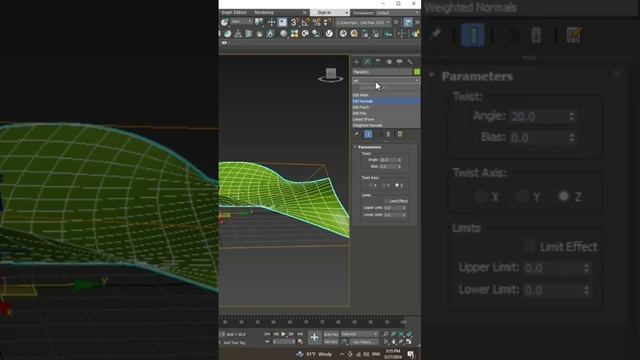Select the Y twist axis radio button

click(384, 185)
